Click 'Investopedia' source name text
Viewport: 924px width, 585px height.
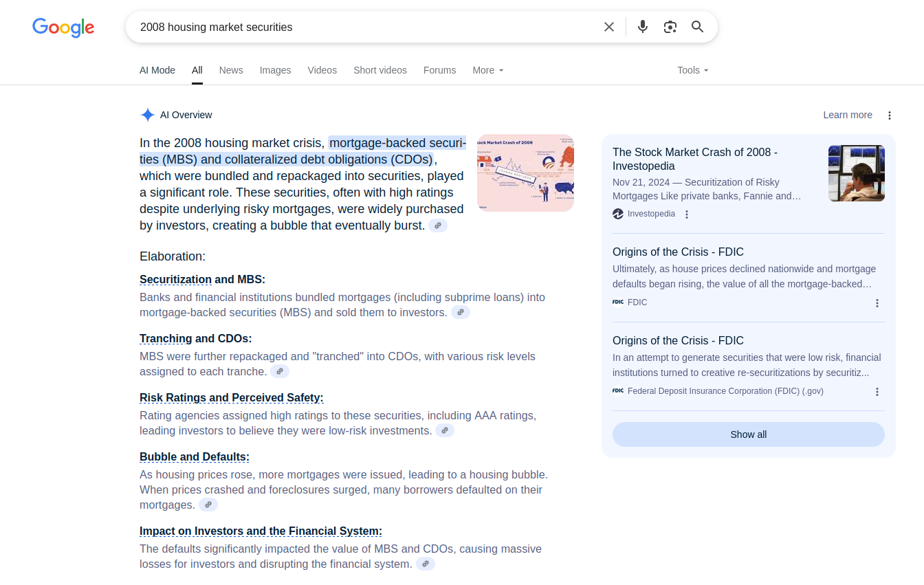tap(651, 214)
